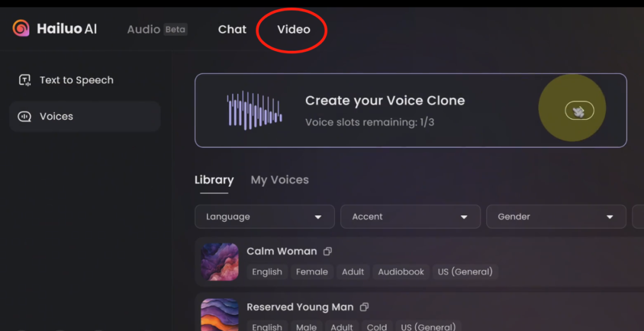
Task: Click the Audiobook tag on Calm Woman
Action: (401, 272)
